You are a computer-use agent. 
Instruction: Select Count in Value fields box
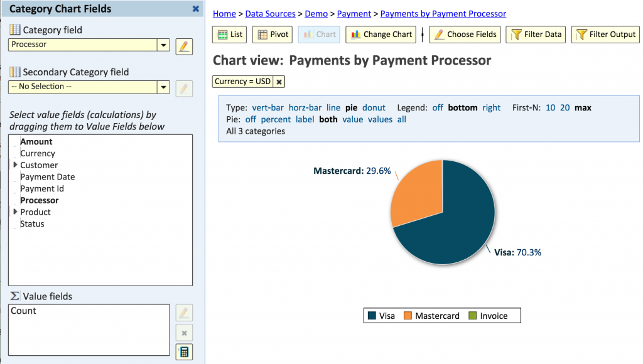coord(23,311)
